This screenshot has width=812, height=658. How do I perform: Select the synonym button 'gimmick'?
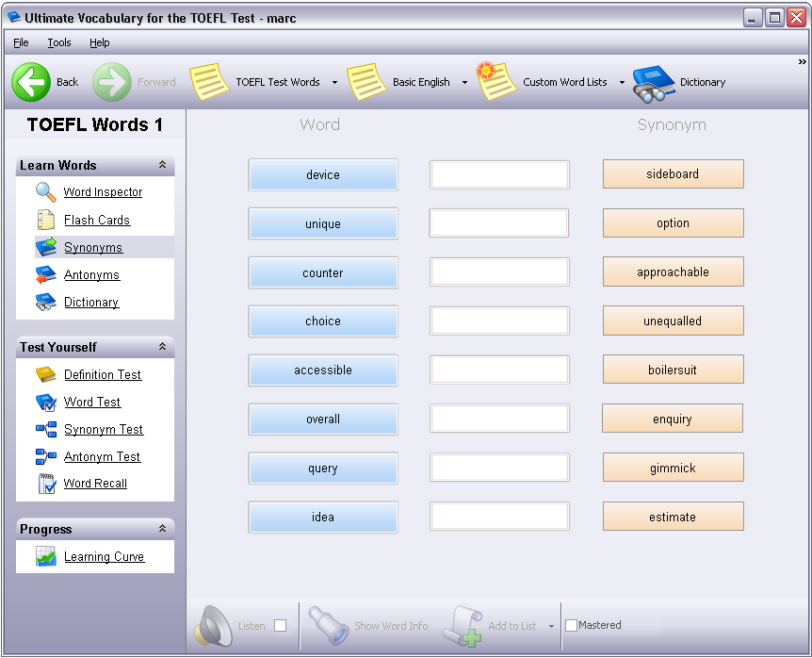(674, 468)
